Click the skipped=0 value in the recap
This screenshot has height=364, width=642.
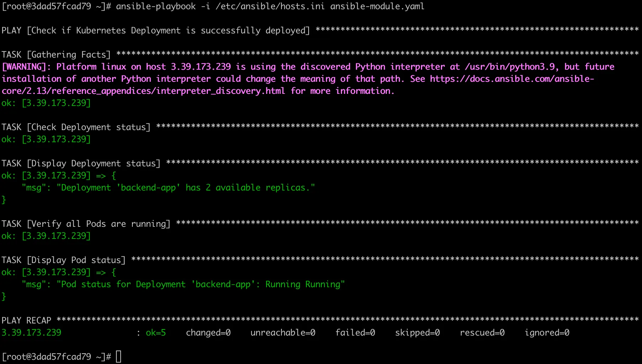pos(417,333)
